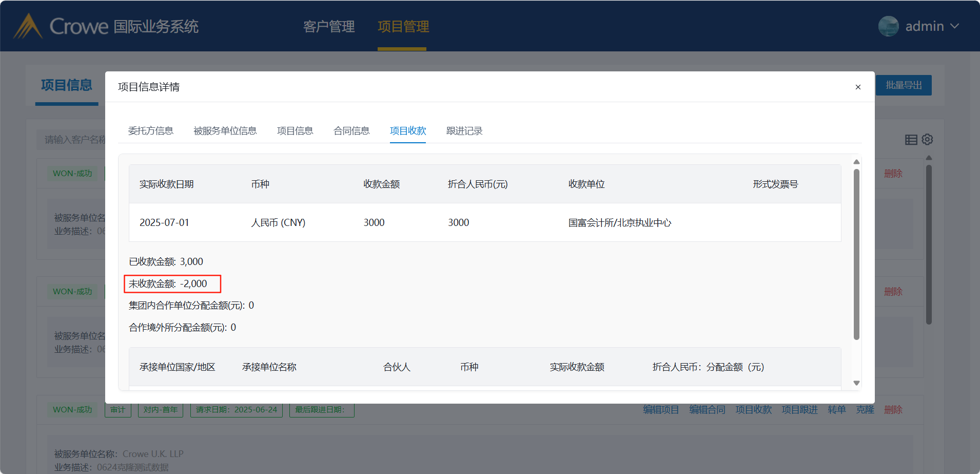Click the Crowe logo icon
980x474 pixels.
coord(28,26)
